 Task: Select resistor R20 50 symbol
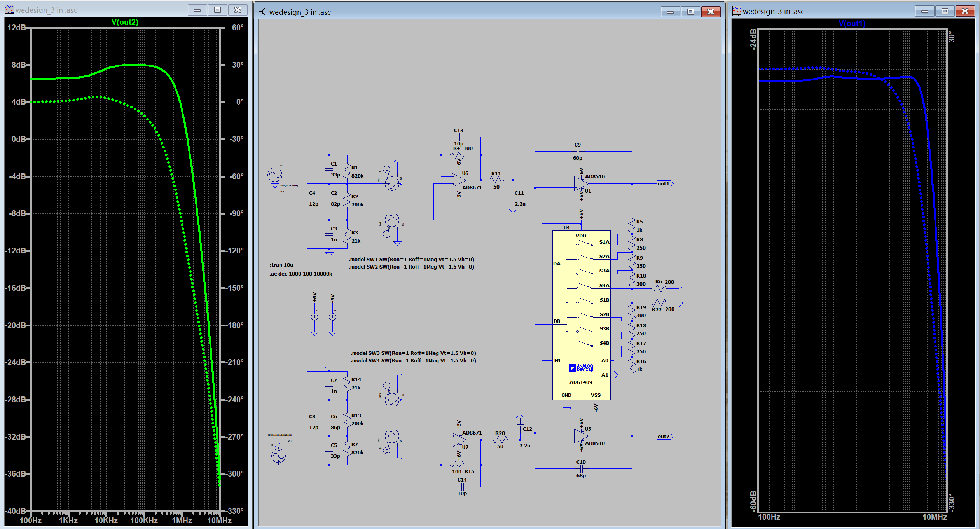point(500,440)
